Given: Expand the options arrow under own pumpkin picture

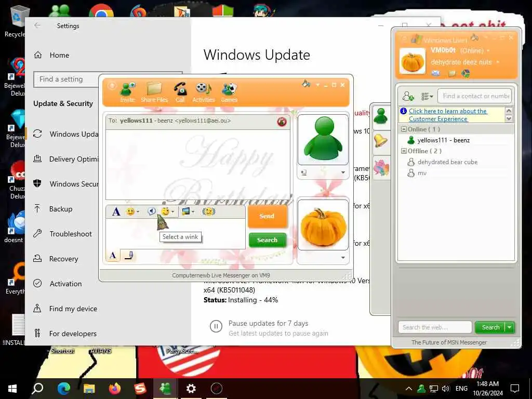Looking at the screenshot, I should coord(343,258).
